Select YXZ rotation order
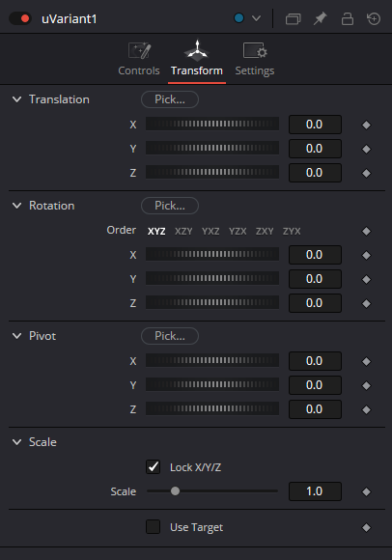392x560 pixels. click(210, 231)
